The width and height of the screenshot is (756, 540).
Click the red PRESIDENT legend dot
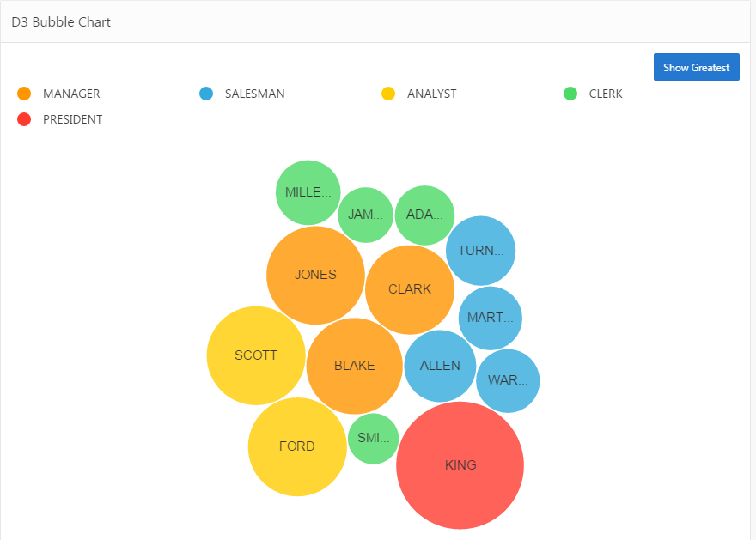[x=23, y=119]
